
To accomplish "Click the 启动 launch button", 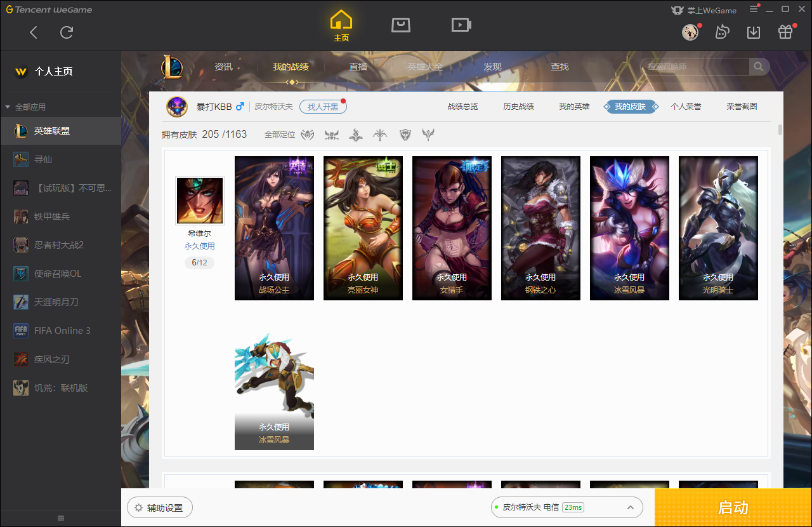I will 733,508.
